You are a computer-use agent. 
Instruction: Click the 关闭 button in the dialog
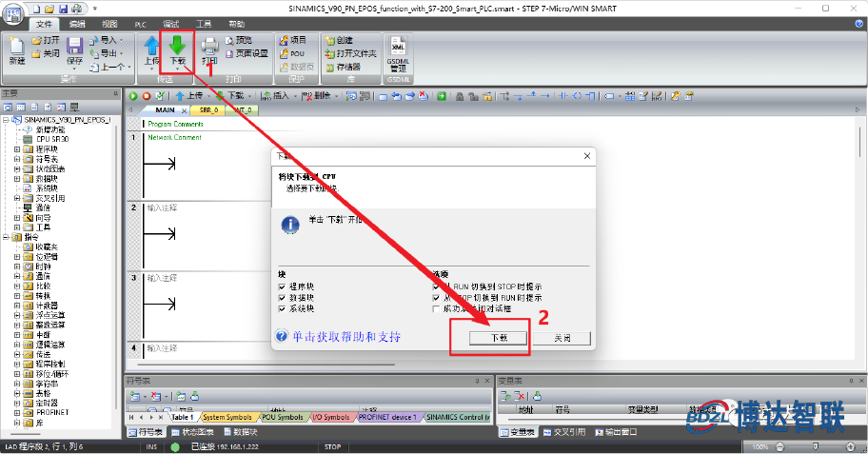562,338
